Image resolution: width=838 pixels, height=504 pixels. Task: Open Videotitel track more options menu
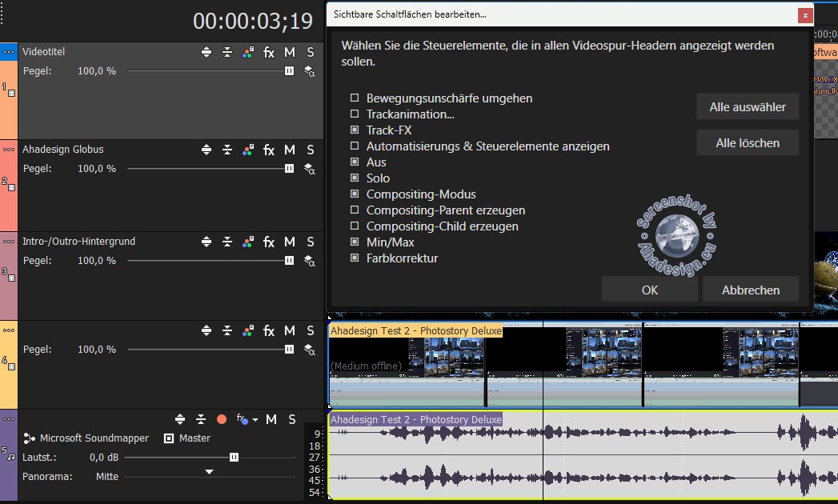point(9,52)
